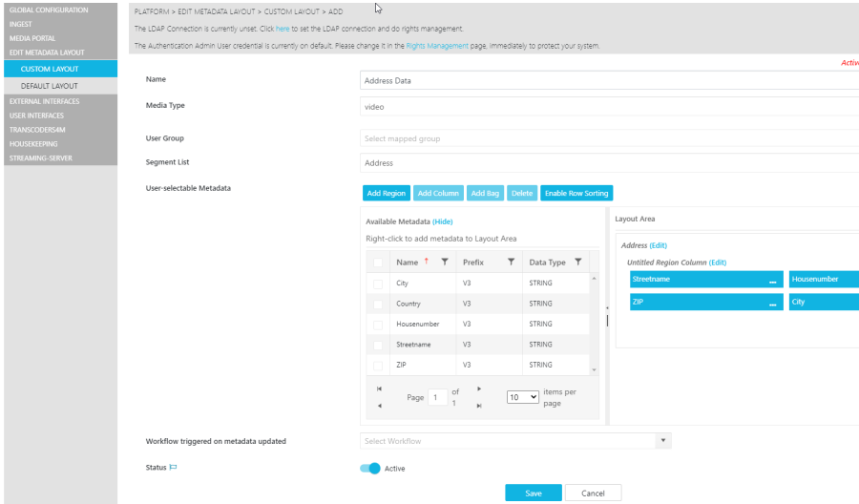Go to the last page of metadata
Screen dimensions: 859x504
point(479,406)
